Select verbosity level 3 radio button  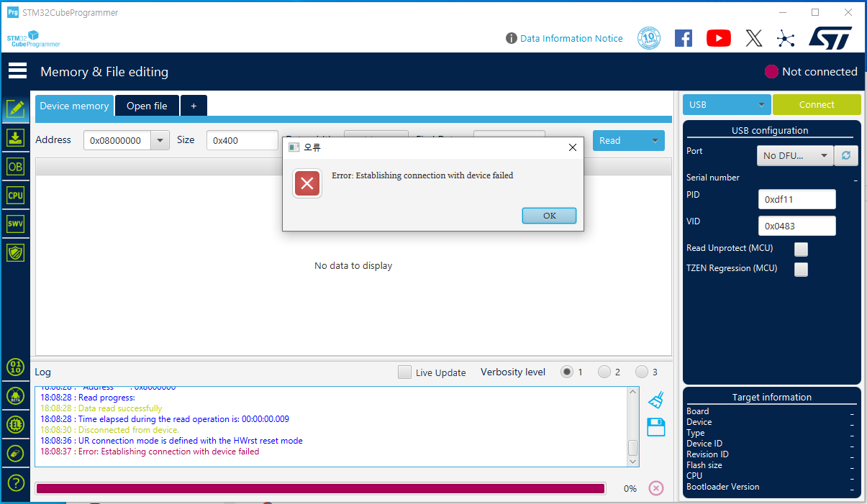tap(643, 372)
